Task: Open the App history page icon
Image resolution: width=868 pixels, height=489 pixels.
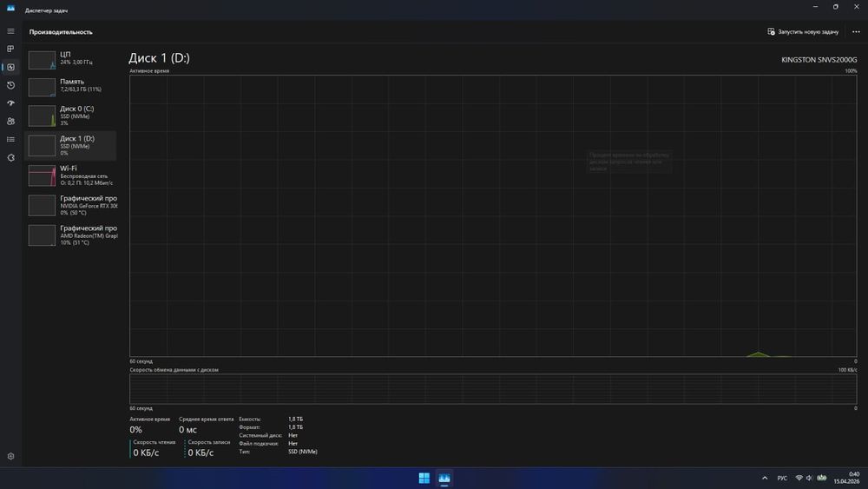Action: pos(10,85)
